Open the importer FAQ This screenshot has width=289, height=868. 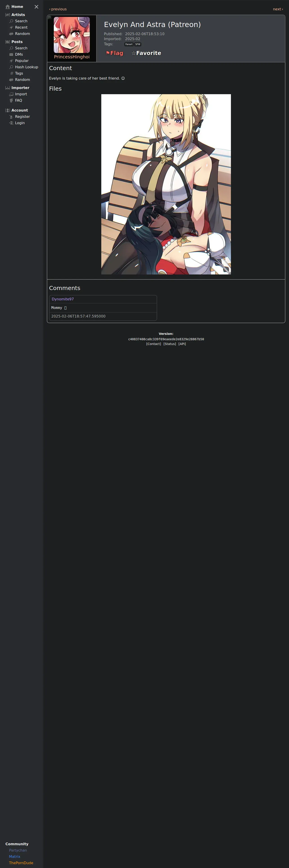[18, 101]
